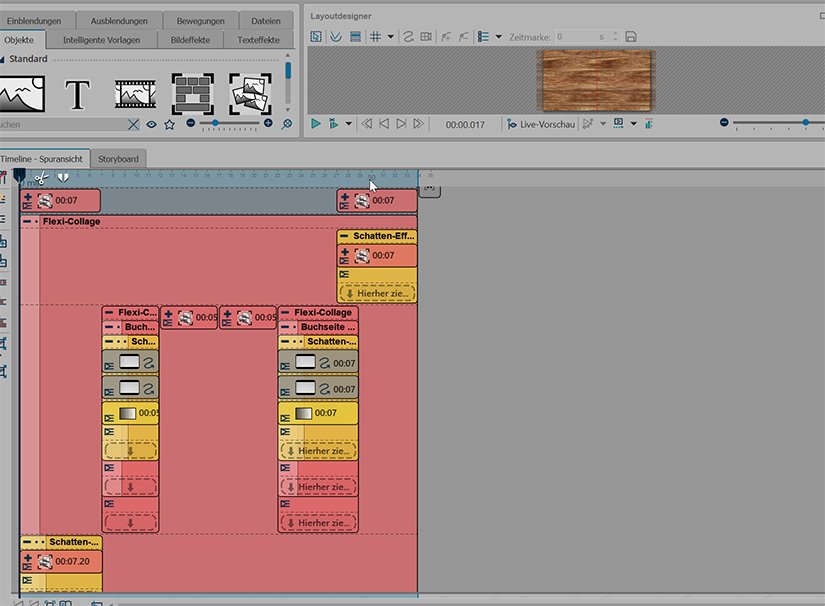Screen dimensions: 825x606
Task: Collapse the top-right Schatten-Effekt block
Action: pyautogui.click(x=345, y=236)
